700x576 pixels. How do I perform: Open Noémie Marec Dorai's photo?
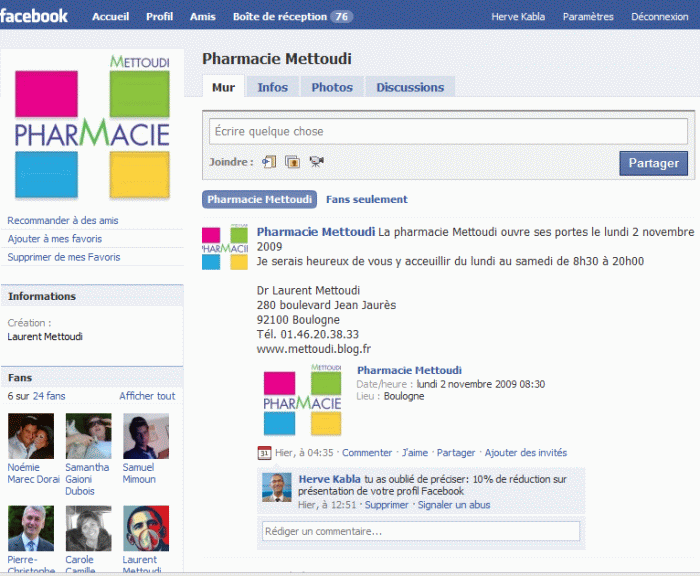pos(31,436)
